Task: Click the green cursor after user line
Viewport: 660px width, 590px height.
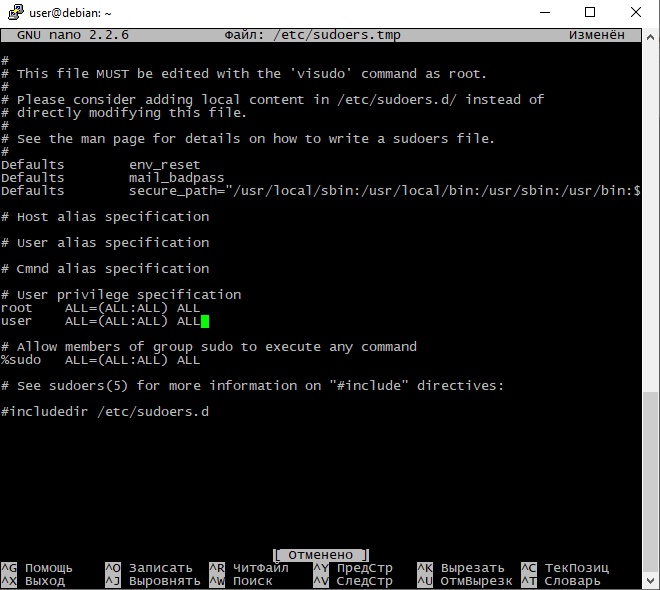Action: [x=205, y=321]
